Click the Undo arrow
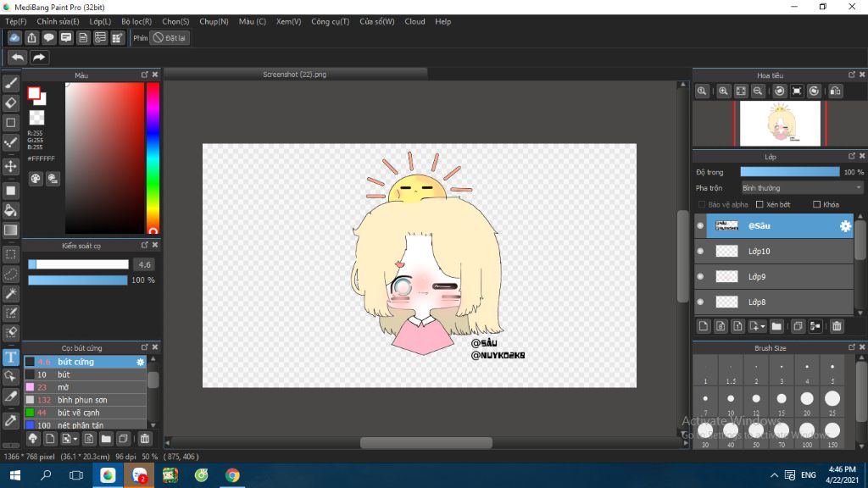 [18, 58]
